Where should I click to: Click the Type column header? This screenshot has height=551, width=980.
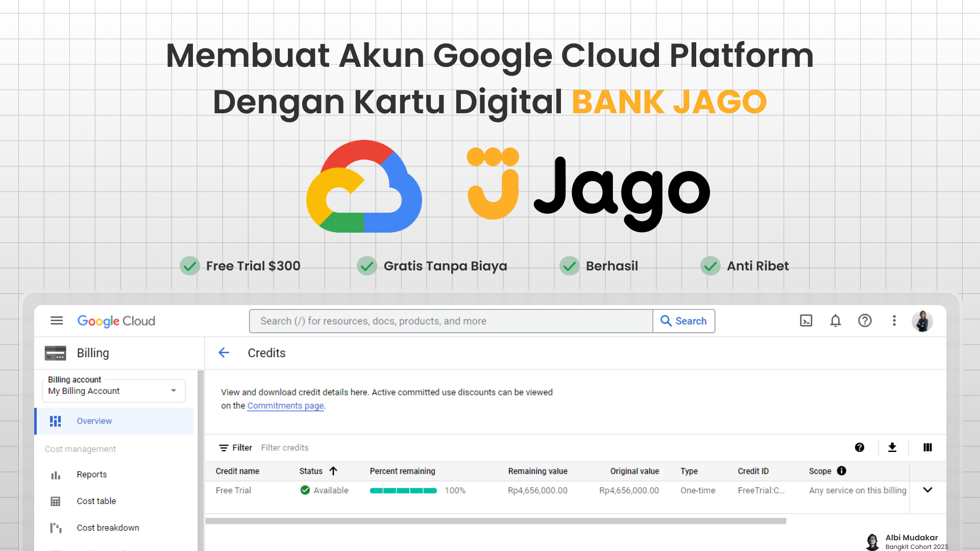(x=689, y=471)
